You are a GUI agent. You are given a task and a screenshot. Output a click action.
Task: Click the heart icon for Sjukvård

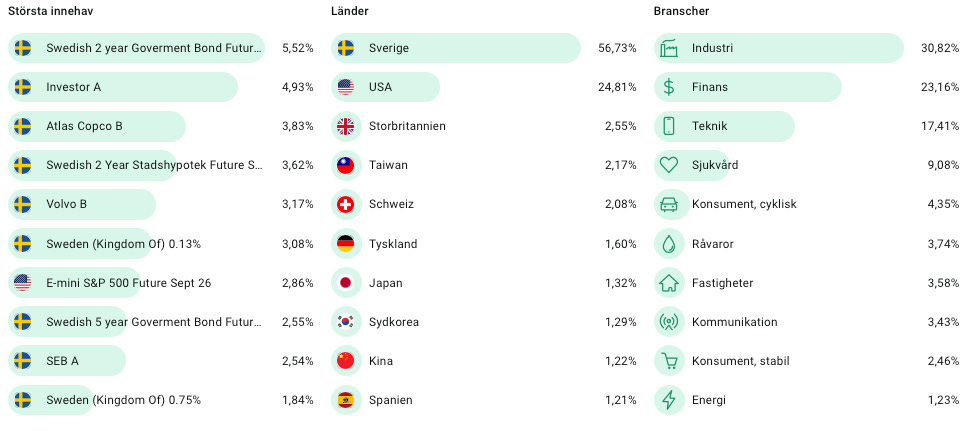coord(668,165)
